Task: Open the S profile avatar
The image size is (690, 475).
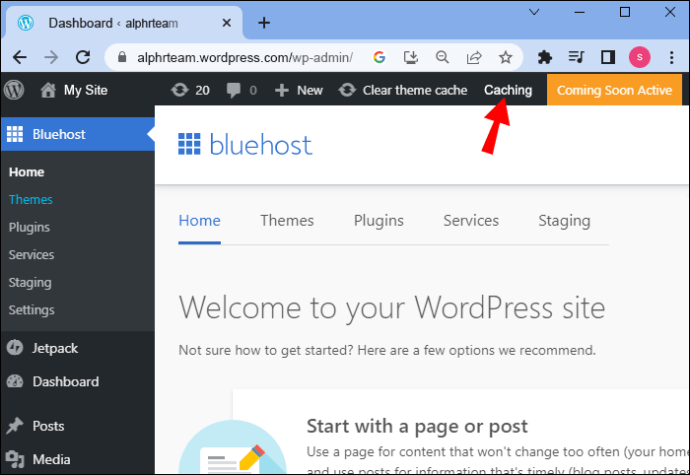Action: tap(639, 57)
